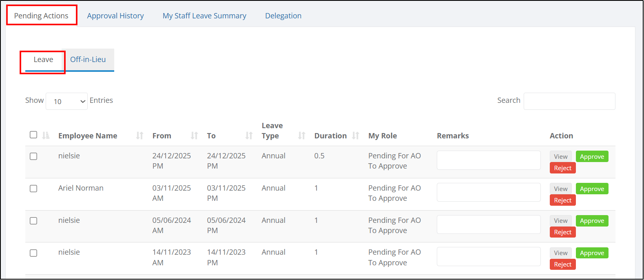Screen dimensions: 644x280
Task: Tick checkbox for nielsie 14/11/2023 leave
Action: click(x=33, y=253)
